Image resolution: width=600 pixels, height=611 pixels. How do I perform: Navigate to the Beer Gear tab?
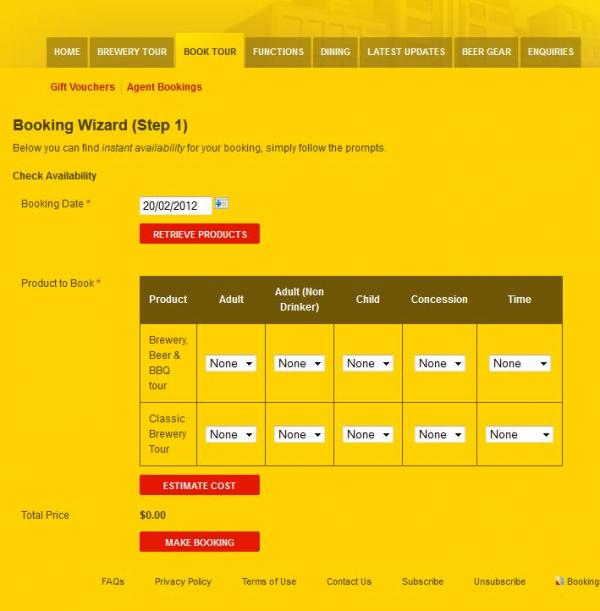coord(486,52)
